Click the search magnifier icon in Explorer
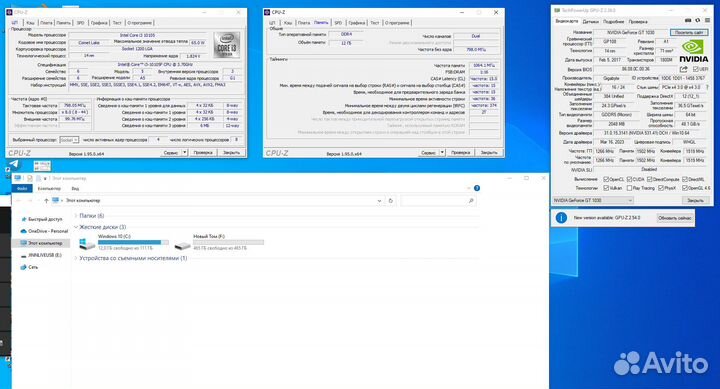Image resolution: width=720 pixels, height=389 pixels. (471, 201)
